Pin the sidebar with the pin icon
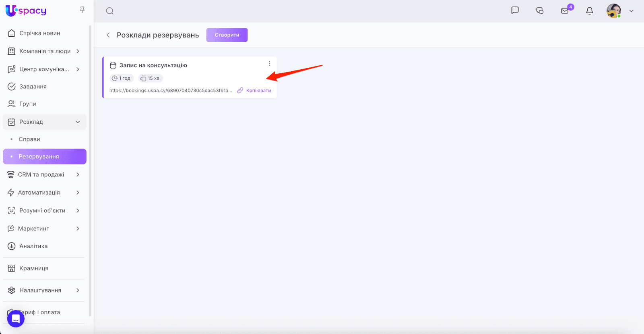This screenshot has width=644, height=334. tap(82, 10)
